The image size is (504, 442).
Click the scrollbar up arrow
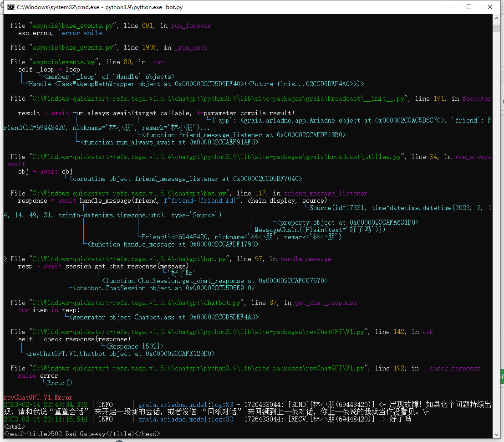496,19
